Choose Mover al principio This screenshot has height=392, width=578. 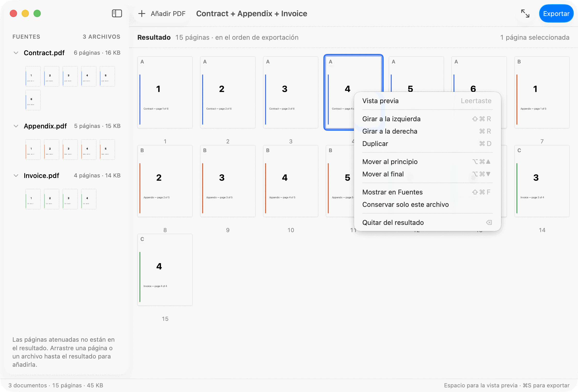[x=427, y=162]
